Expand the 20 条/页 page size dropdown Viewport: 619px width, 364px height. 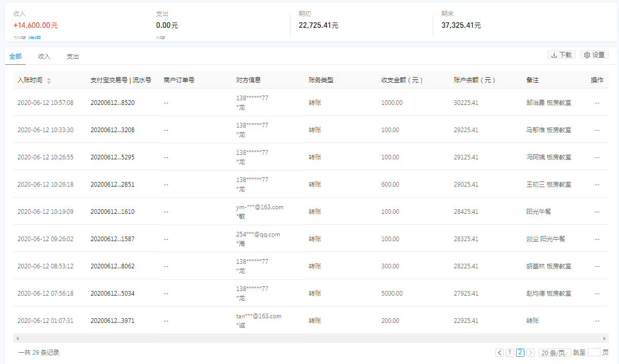click(554, 353)
